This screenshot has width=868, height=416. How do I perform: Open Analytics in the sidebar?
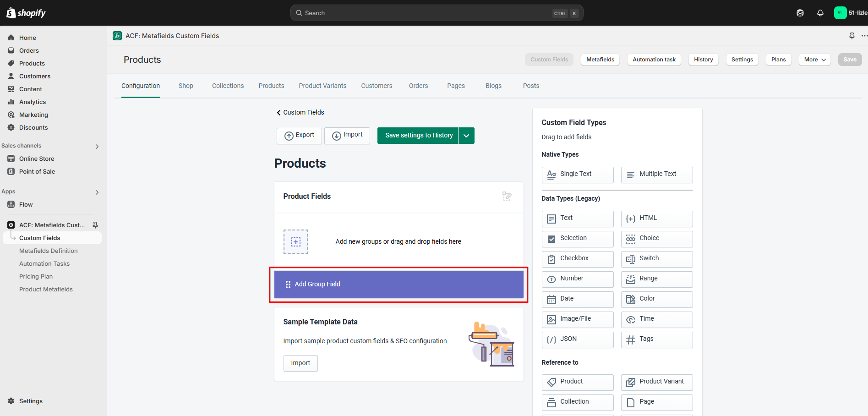[x=33, y=102]
